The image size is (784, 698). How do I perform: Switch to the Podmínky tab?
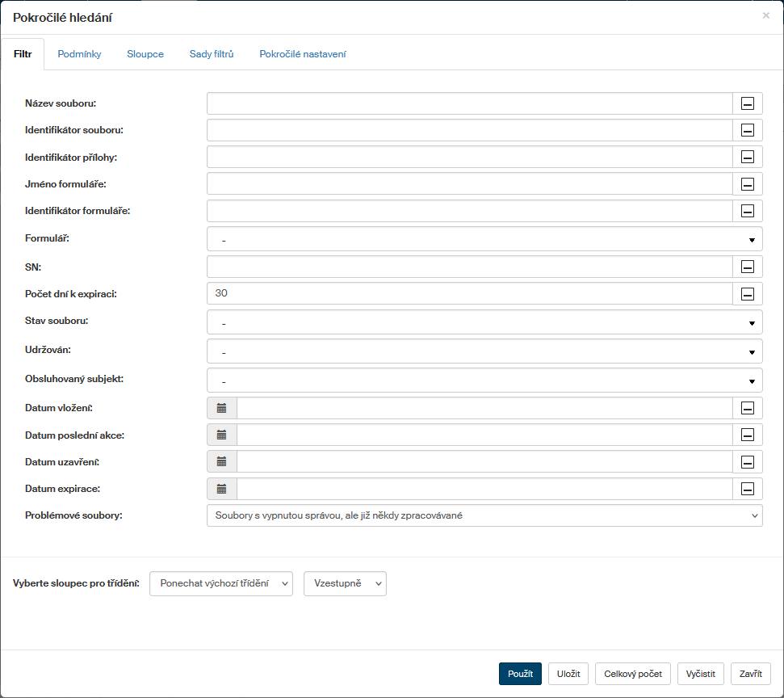point(79,54)
